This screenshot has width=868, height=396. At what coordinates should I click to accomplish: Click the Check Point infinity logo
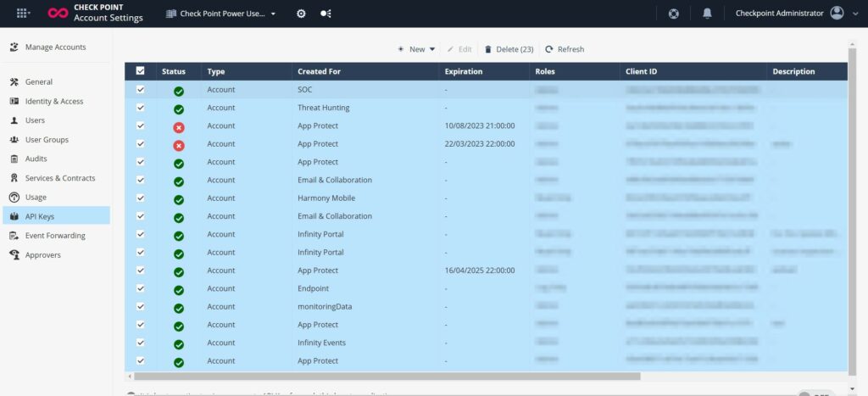(x=58, y=14)
